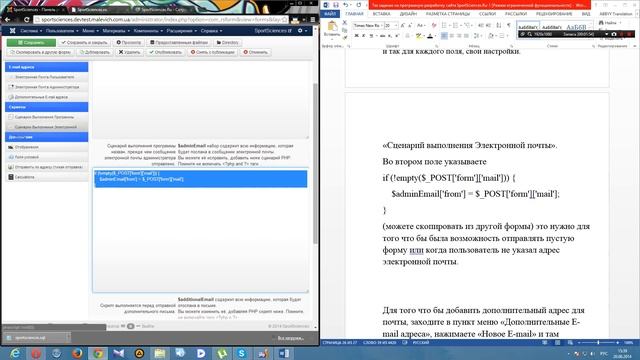Center-align text in Word
The height and width of the screenshot is (360, 640).
click(452, 36)
